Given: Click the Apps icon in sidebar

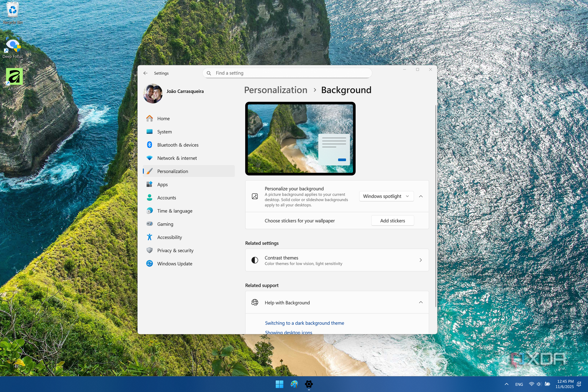Looking at the screenshot, I should click(x=150, y=184).
